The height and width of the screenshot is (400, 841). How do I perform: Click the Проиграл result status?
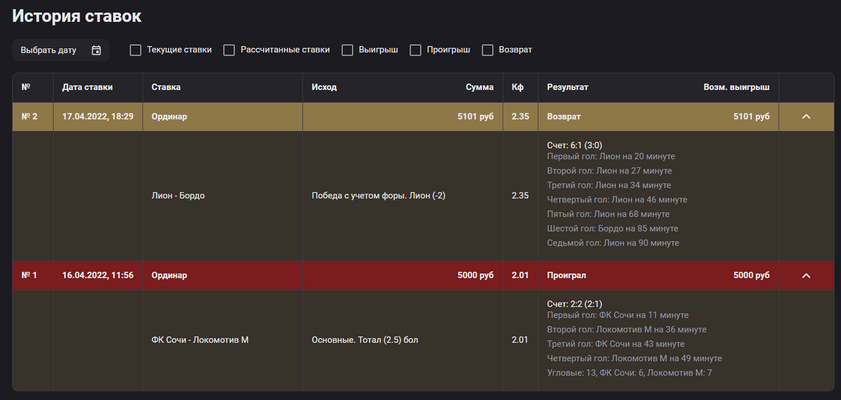[x=566, y=275]
